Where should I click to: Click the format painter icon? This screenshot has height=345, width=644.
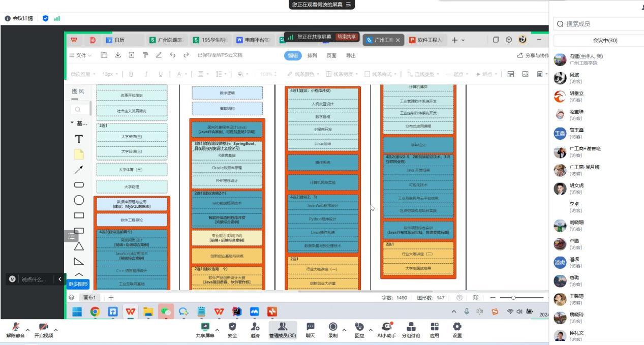tap(145, 55)
